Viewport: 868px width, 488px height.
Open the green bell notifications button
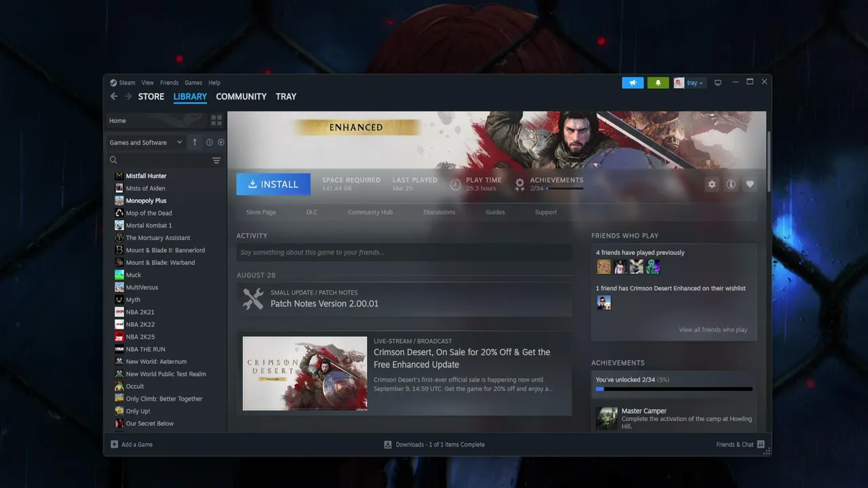pos(658,83)
